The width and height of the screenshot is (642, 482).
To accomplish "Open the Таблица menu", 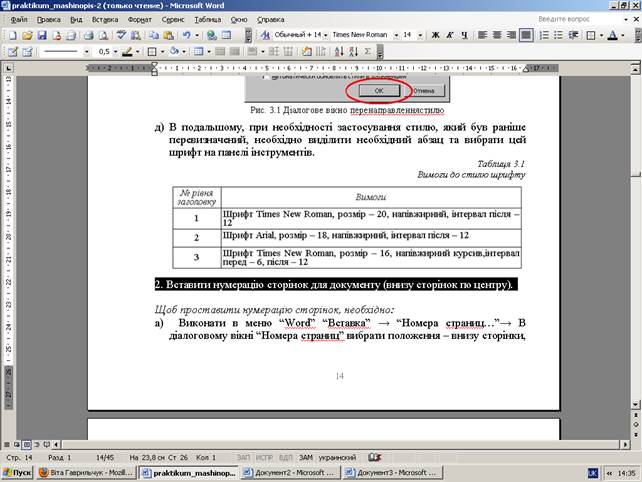I will [208, 19].
